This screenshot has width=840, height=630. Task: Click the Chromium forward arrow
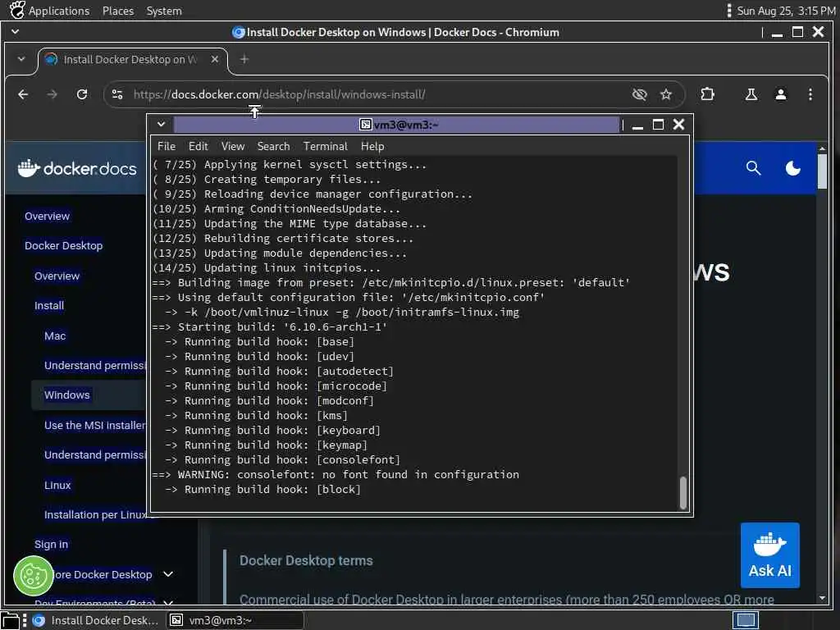tap(52, 94)
